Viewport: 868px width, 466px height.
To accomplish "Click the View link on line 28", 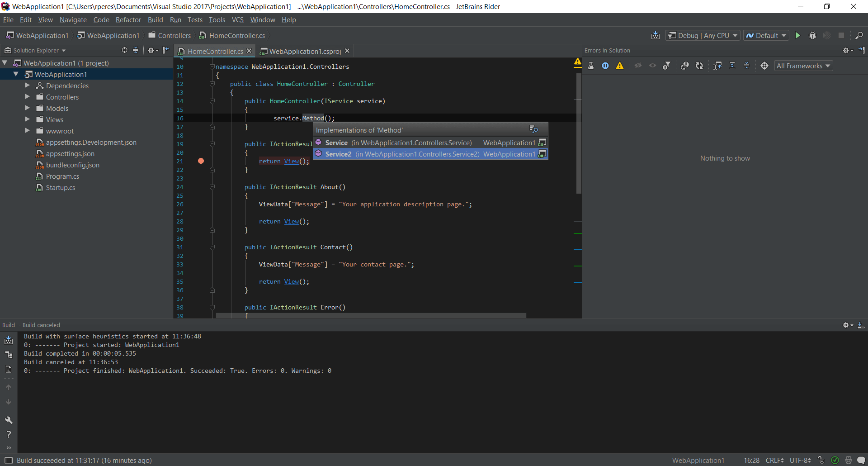I will point(291,221).
